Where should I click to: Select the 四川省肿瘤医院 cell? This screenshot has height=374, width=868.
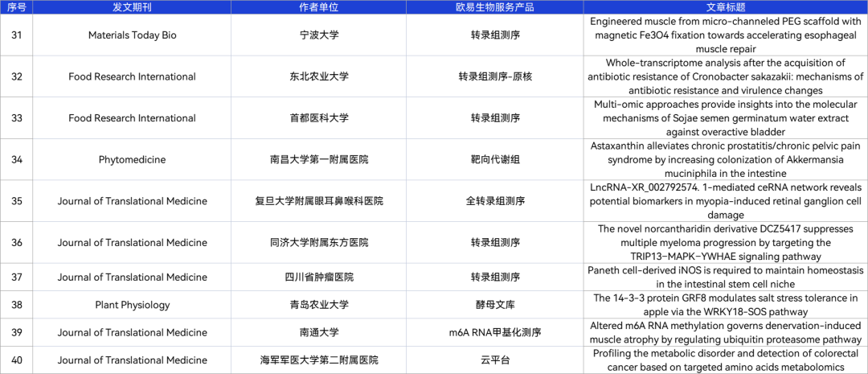click(318, 277)
